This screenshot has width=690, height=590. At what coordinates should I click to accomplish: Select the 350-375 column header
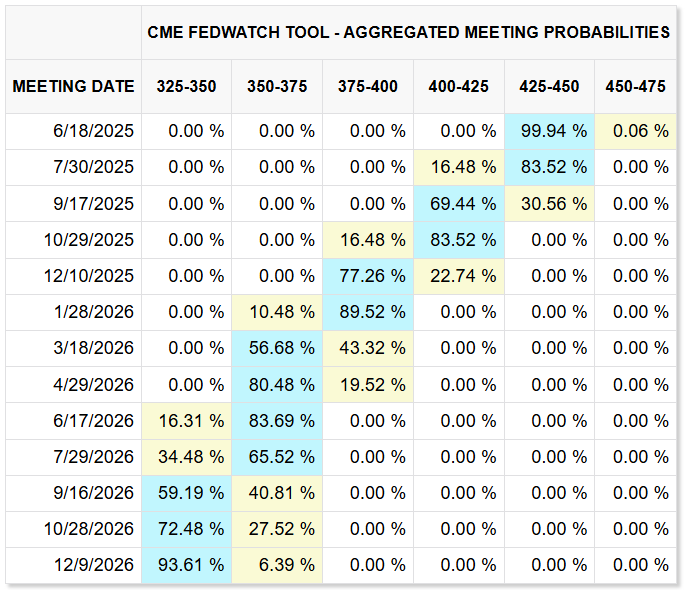pos(277,86)
